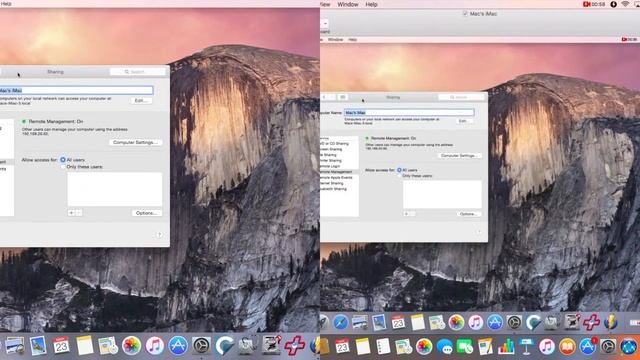The height and width of the screenshot is (360, 640).
Task: Open Computer Settings in left Sharing window
Action: tap(135, 142)
